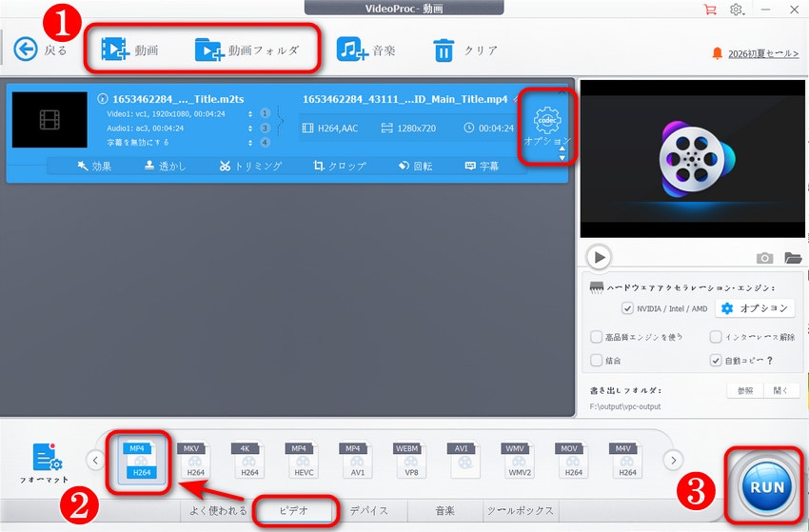This screenshot has width=809, height=532.
Task: Open the shopping cart icon
Action: point(710,10)
